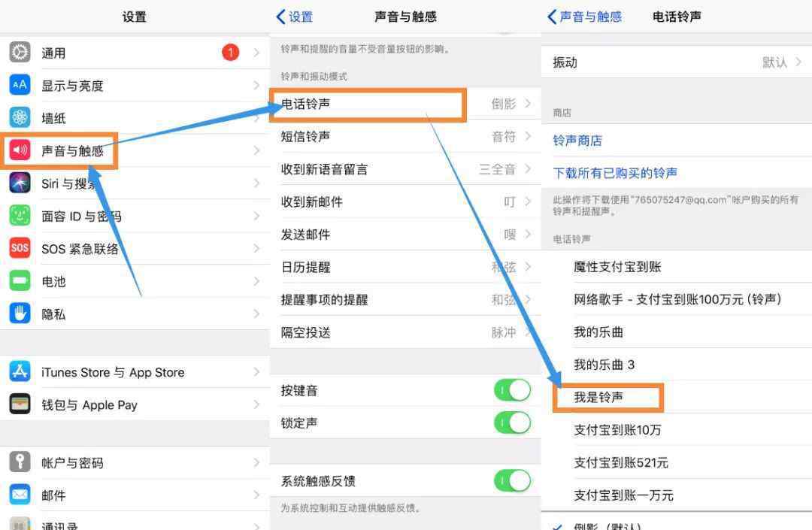812x530 pixels.
Task: Open 收到新邮件 chevron showing 叮
Action: coord(528,201)
